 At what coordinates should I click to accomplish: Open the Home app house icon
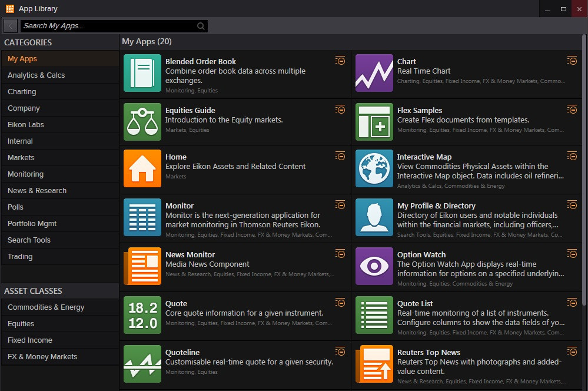coord(142,168)
